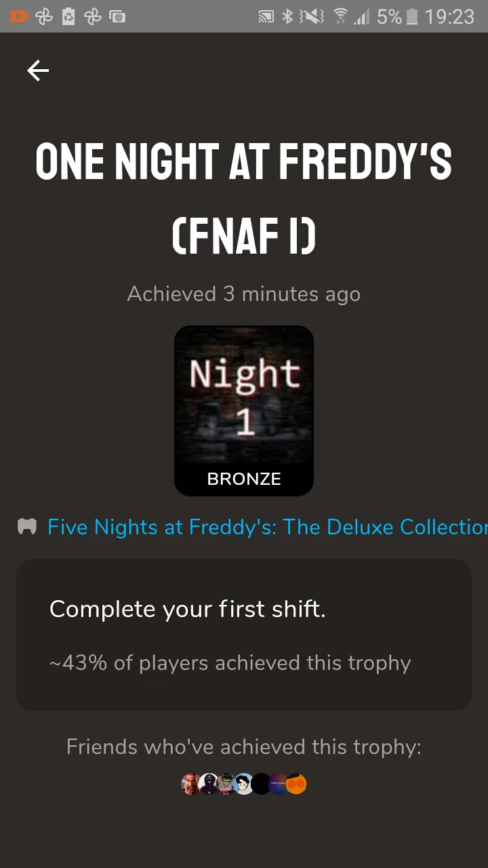Tap the BRONZE trophy grade label

244,479
